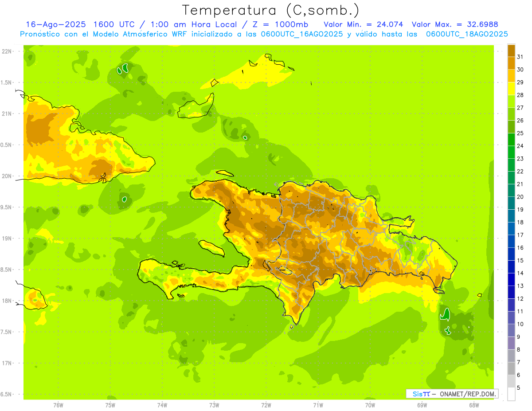
Task: Click the '7.5N' latitude tick label
Action: [x=7, y=332]
